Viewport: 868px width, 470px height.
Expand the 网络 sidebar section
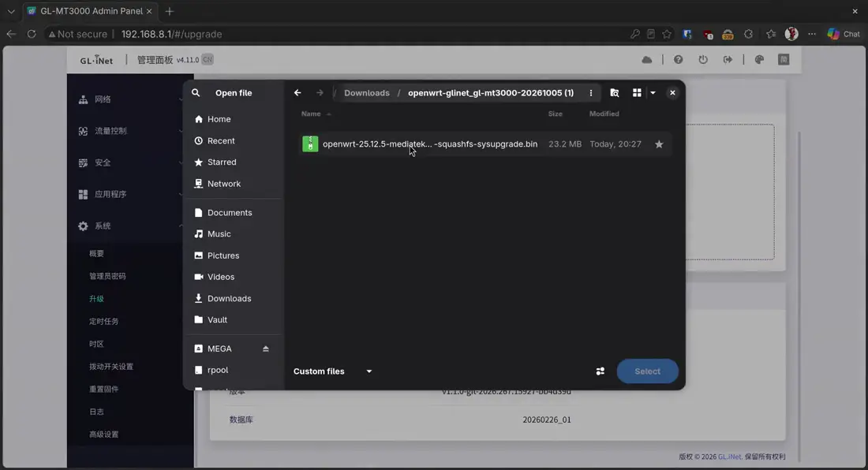tap(130, 99)
